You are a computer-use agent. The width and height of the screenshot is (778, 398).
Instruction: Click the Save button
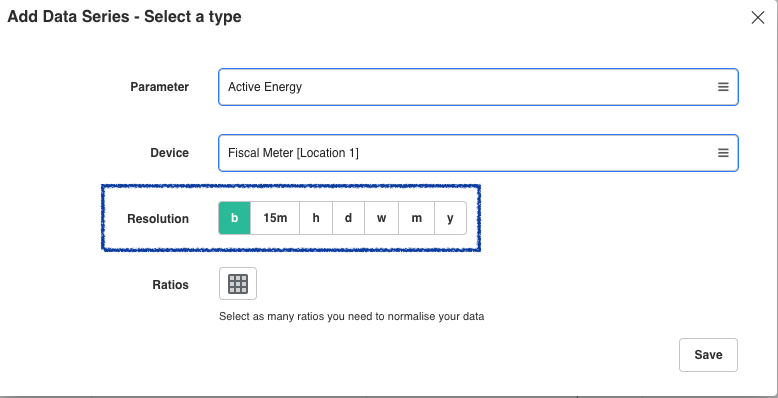[708, 355]
